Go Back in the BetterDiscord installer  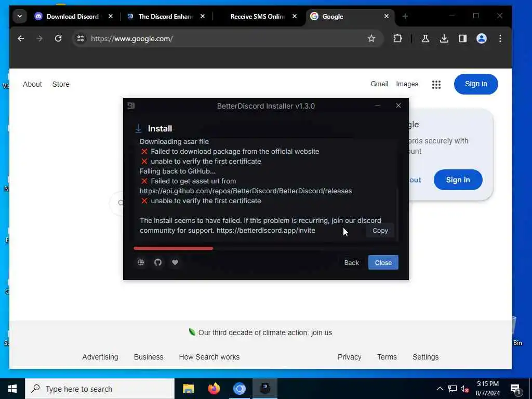click(351, 262)
